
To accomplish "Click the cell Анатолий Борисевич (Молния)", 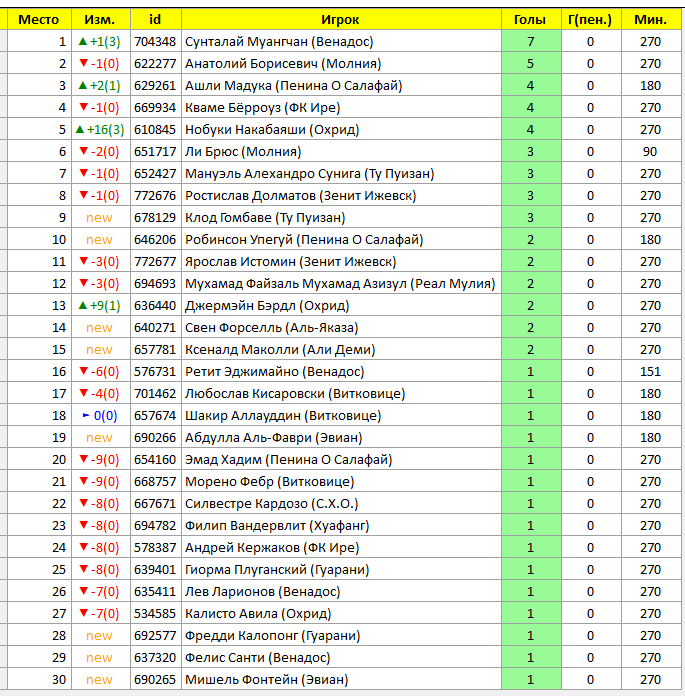I will coord(341,63).
